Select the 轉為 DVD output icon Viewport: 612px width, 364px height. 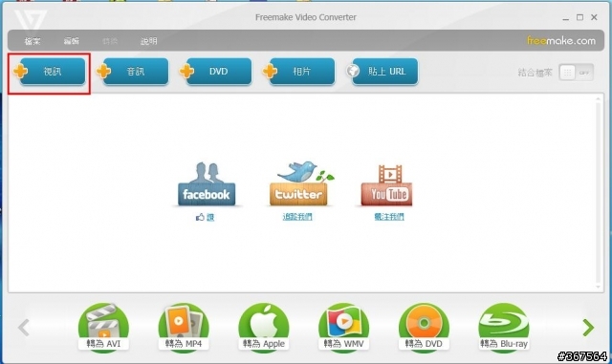[424, 328]
